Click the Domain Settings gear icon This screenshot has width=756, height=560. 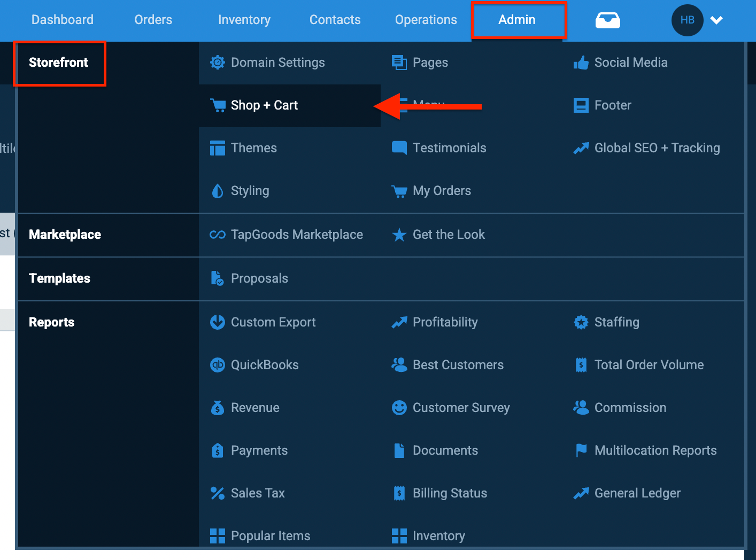218,63
